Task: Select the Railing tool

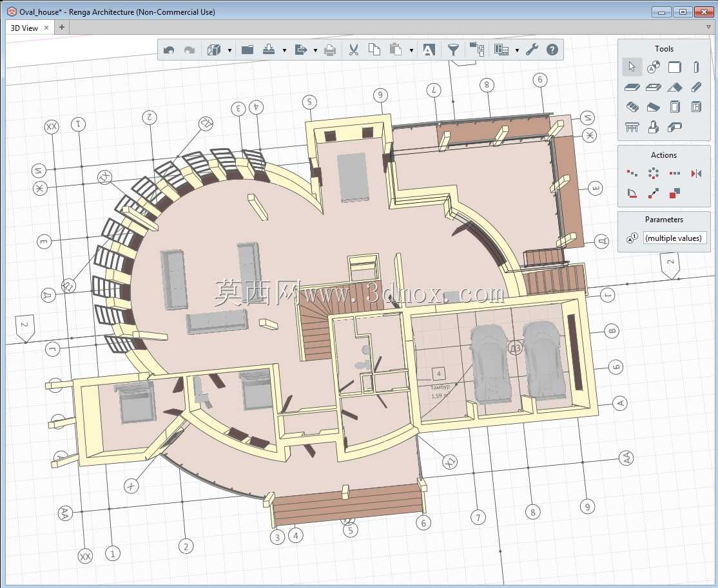Action: (632, 127)
